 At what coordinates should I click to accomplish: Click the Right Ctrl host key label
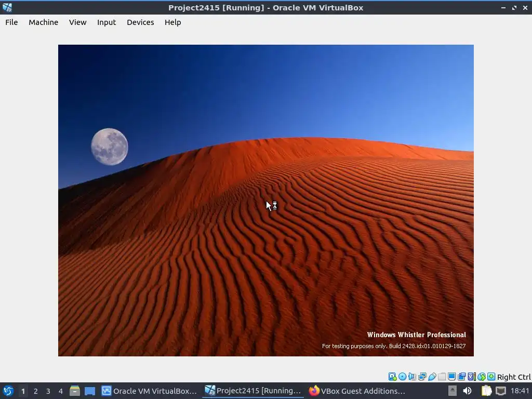point(514,377)
